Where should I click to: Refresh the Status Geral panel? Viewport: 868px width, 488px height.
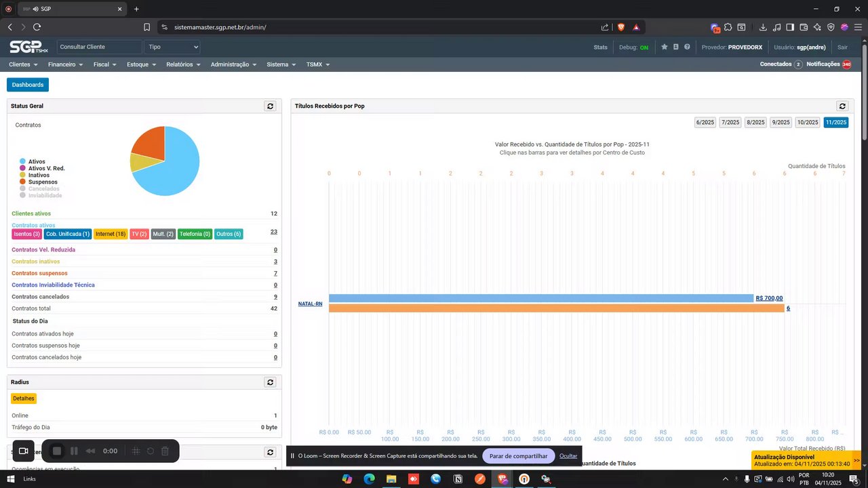point(270,106)
